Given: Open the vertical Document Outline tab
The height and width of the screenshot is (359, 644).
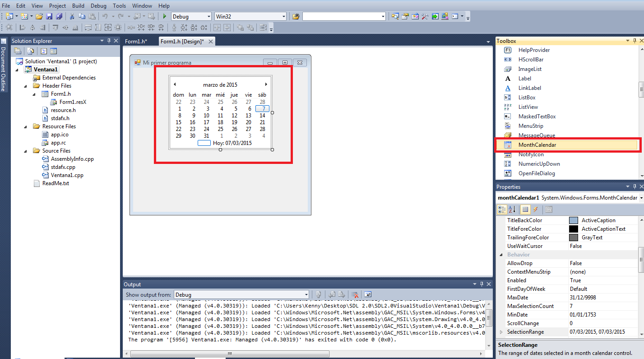Looking at the screenshot, I should click(x=3, y=65).
